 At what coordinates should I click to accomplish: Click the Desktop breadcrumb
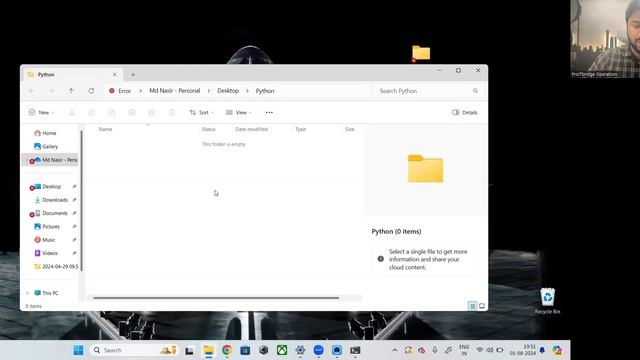228,91
